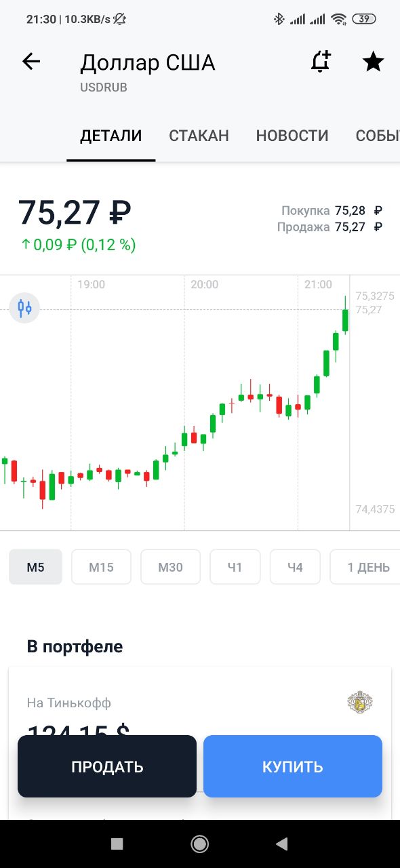This screenshot has height=868, width=400.
Task: Tap the 20:00 chart time label
Action: click(x=204, y=284)
